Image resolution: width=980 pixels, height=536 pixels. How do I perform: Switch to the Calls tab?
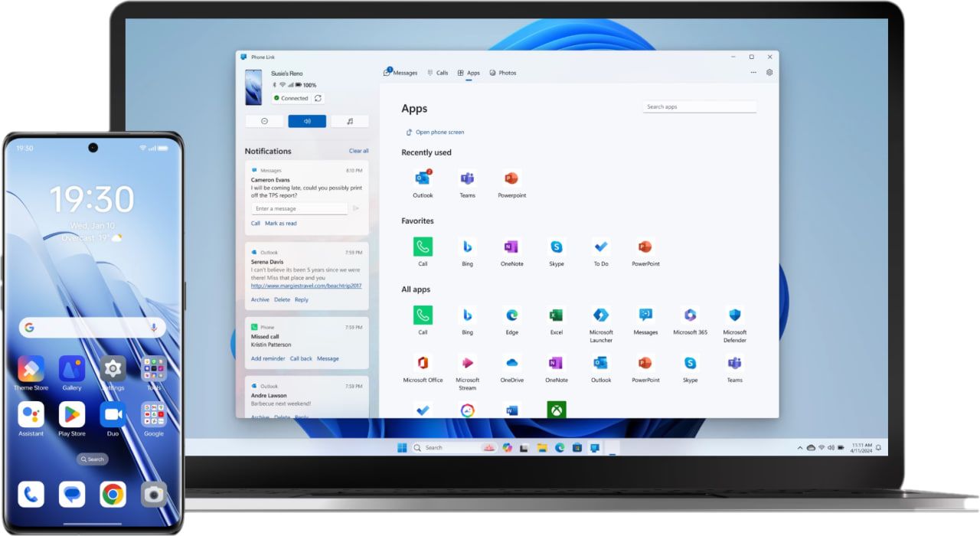[438, 73]
